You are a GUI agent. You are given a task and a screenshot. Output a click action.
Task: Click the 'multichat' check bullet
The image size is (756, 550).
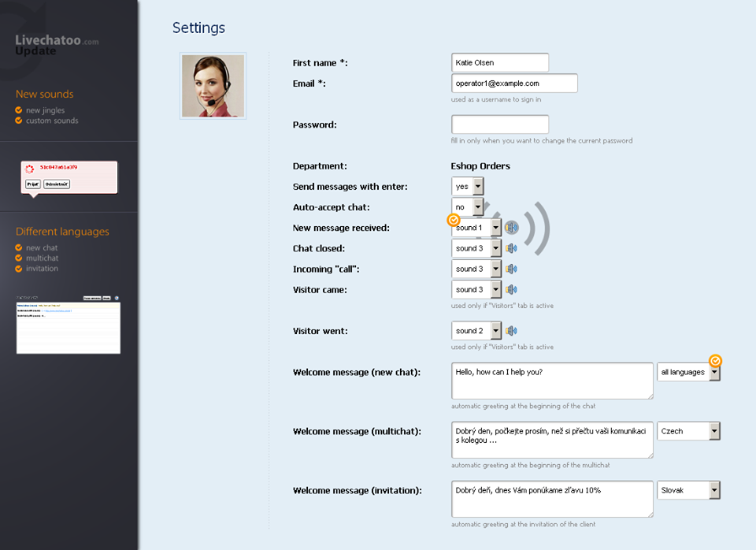click(x=19, y=258)
